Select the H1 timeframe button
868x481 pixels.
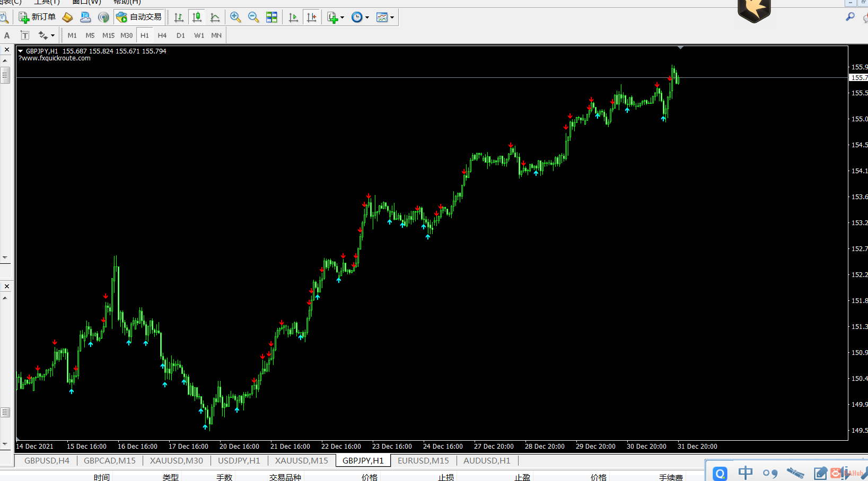click(x=145, y=35)
